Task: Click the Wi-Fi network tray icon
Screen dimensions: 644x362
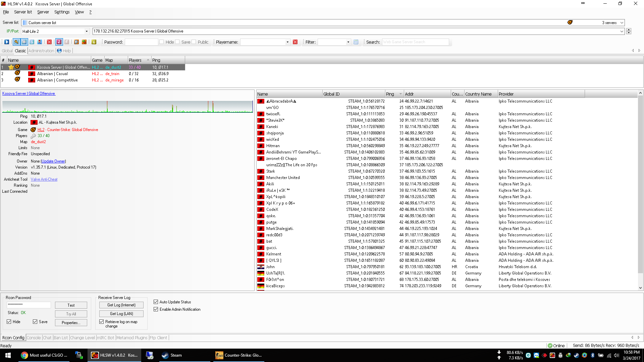Action: (609, 355)
